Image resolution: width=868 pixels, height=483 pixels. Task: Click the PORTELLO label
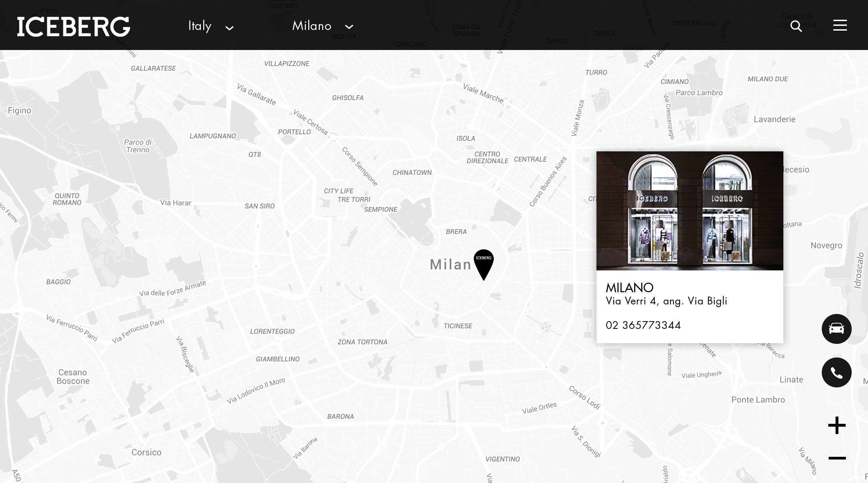pyautogui.click(x=294, y=132)
